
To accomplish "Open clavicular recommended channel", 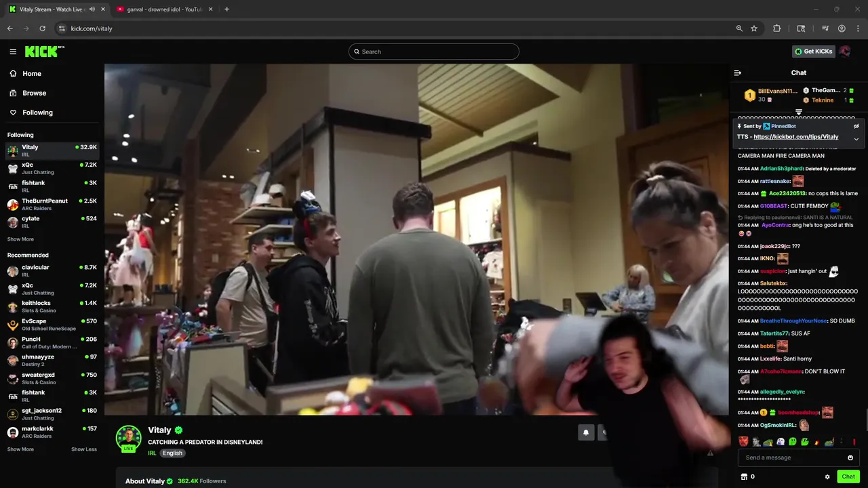I will tap(52, 270).
